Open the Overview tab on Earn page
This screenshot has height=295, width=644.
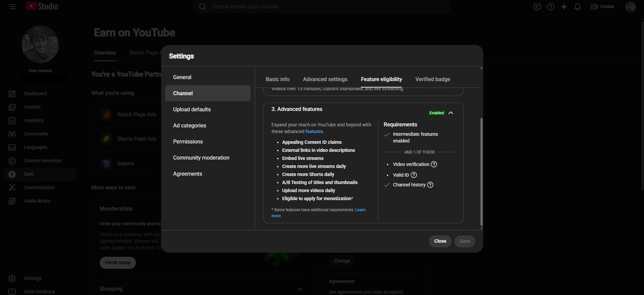pyautogui.click(x=105, y=53)
